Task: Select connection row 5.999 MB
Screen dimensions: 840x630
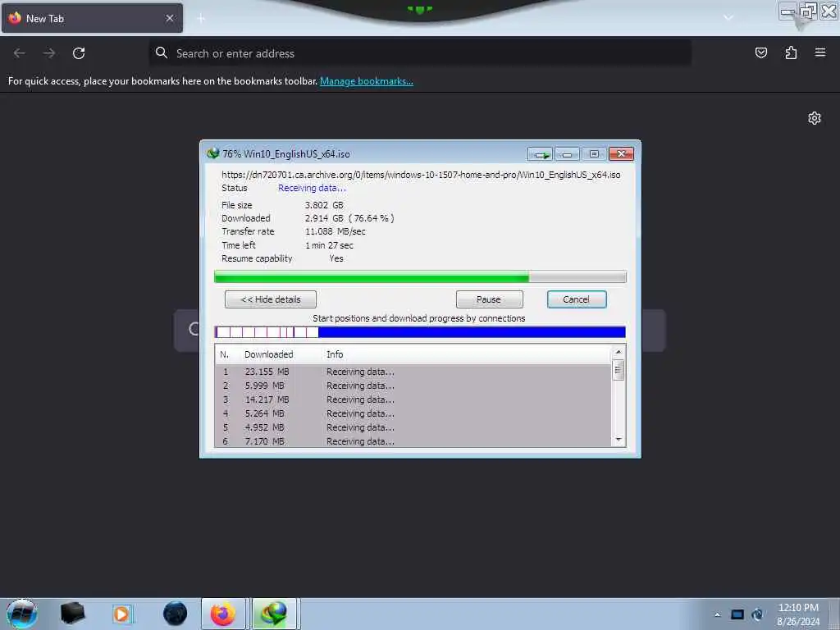Action: [x=413, y=386]
